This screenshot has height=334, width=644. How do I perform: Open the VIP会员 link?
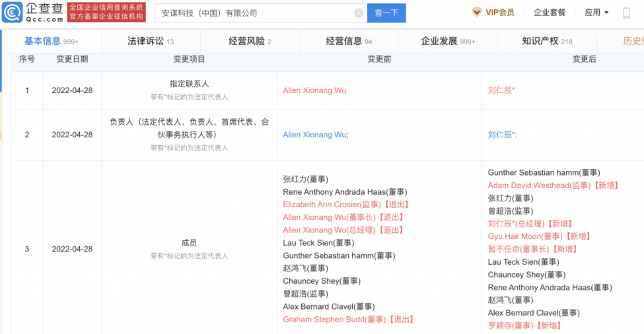coord(500,13)
